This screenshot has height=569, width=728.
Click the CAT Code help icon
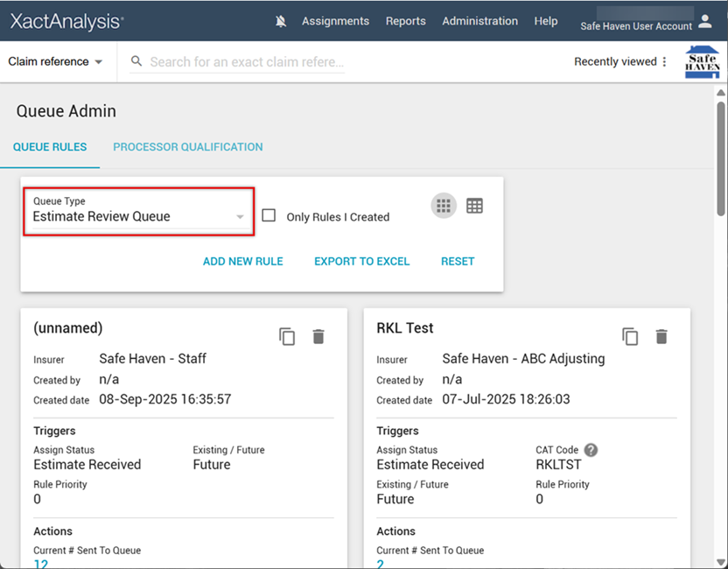[x=591, y=450]
